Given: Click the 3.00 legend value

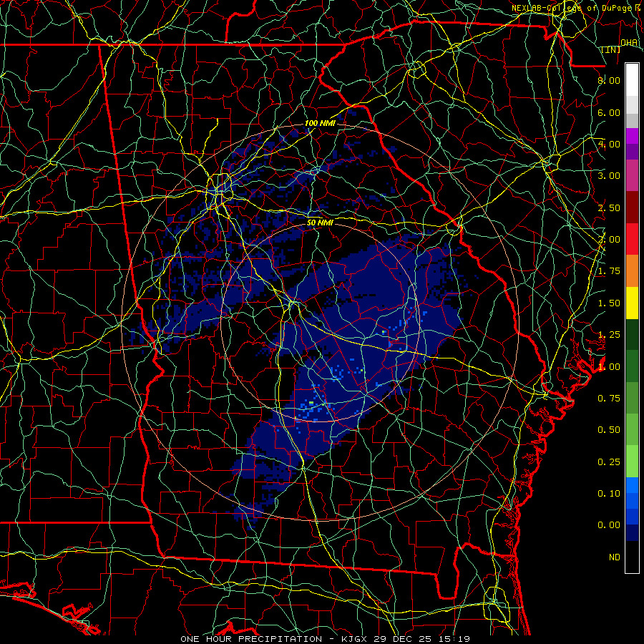Looking at the screenshot, I should pyautogui.click(x=609, y=176).
